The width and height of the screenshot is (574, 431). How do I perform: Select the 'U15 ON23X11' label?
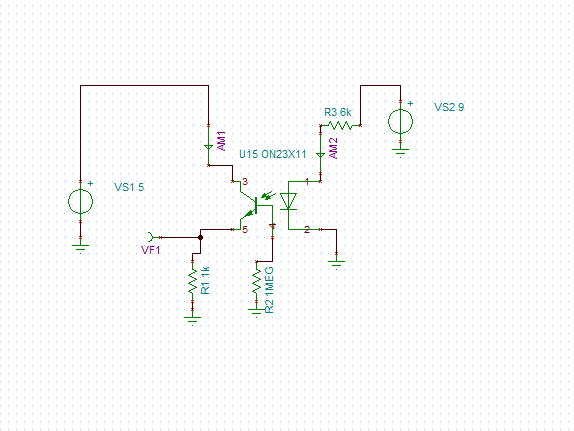pos(273,154)
